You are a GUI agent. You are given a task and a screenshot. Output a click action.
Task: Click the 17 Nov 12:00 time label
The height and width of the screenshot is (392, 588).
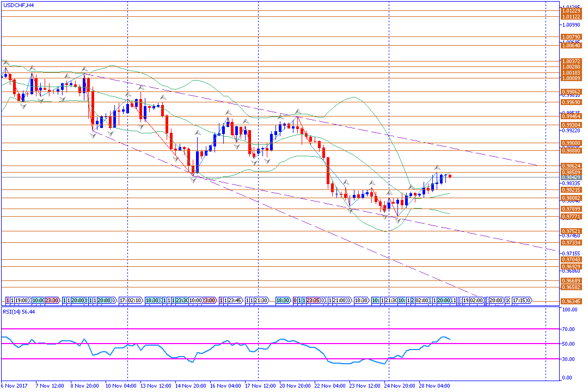(x=260, y=385)
